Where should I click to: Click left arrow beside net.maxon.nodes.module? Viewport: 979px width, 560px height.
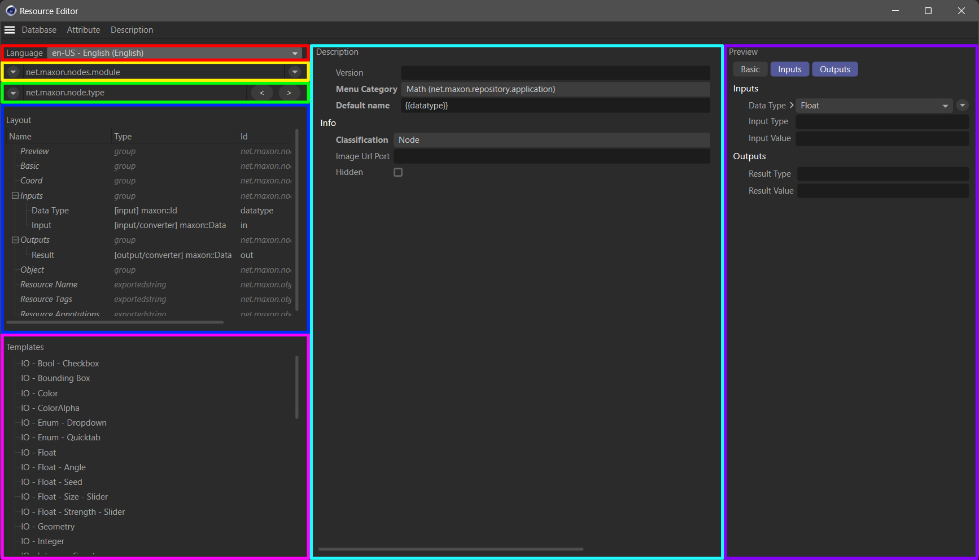(14, 72)
